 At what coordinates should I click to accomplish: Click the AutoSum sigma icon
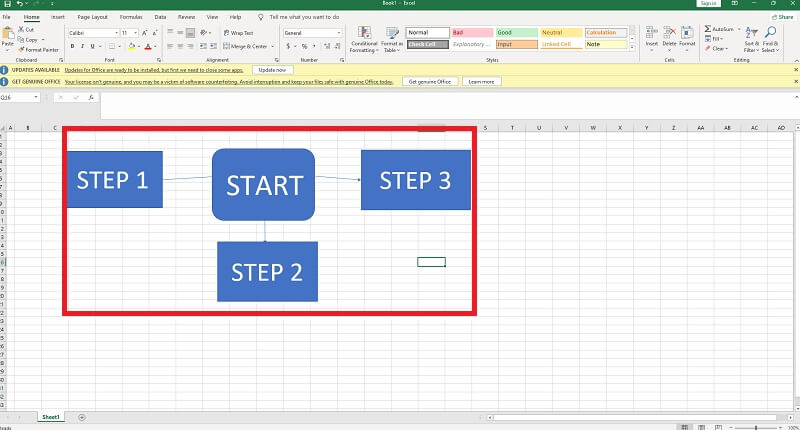(x=708, y=29)
